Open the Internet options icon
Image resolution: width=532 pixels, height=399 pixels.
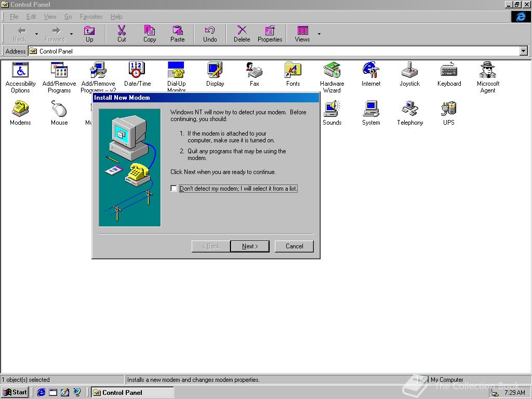click(371, 74)
